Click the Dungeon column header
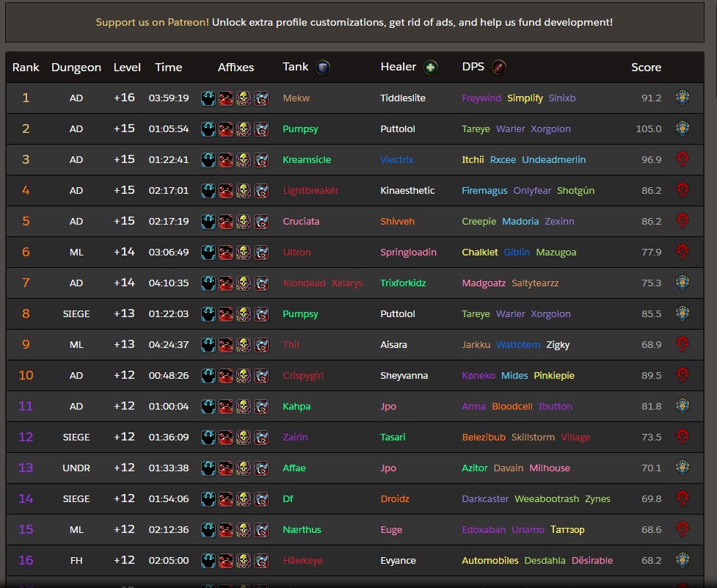Image resolution: width=717 pixels, height=588 pixels. [x=76, y=68]
